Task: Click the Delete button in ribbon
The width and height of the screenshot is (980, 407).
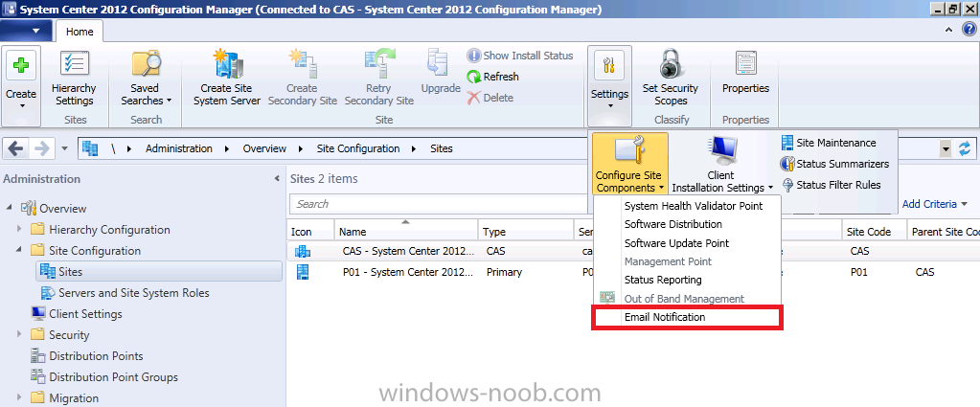Action: point(490,98)
